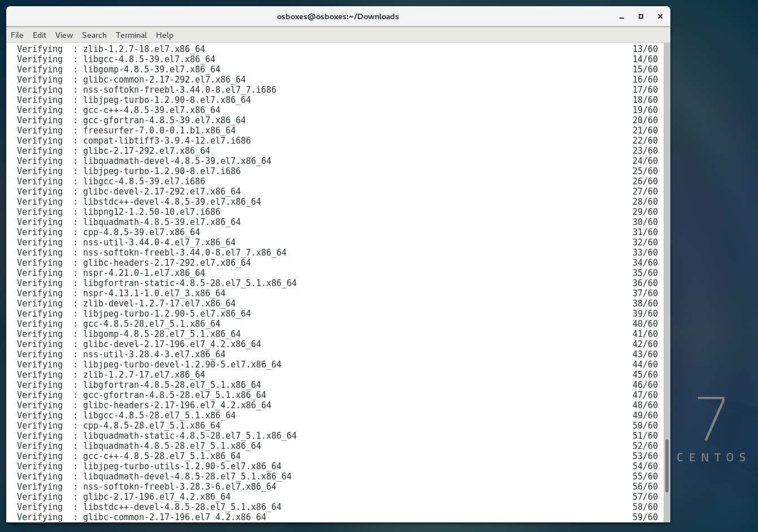
Task: Click the CentOS 7 logo on desktop
Action: 712,430
